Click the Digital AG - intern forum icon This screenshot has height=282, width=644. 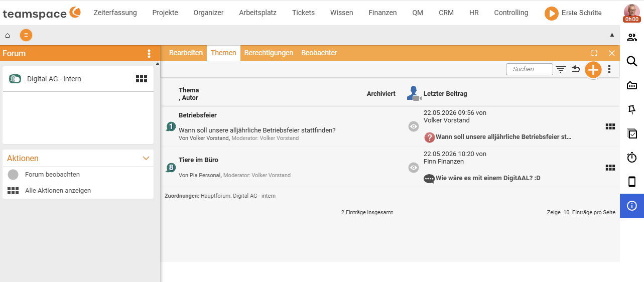pos(16,79)
